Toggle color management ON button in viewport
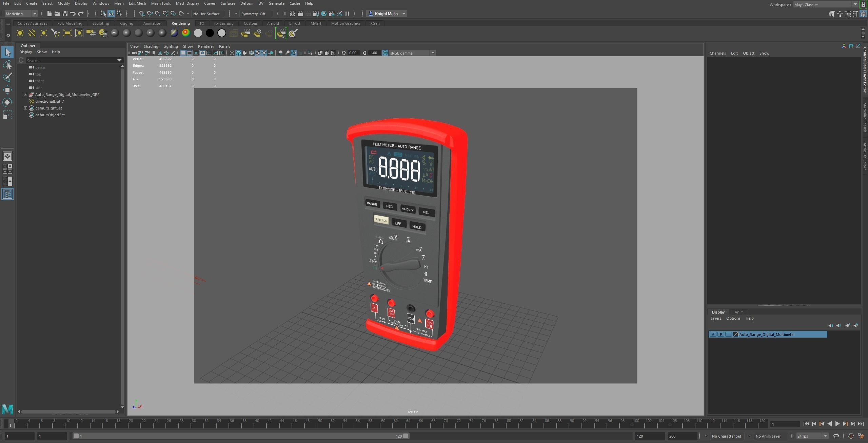868x443 pixels. click(385, 53)
